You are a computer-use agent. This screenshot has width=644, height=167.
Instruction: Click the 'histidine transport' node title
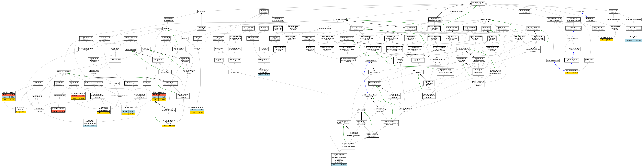click(x=9, y=92)
